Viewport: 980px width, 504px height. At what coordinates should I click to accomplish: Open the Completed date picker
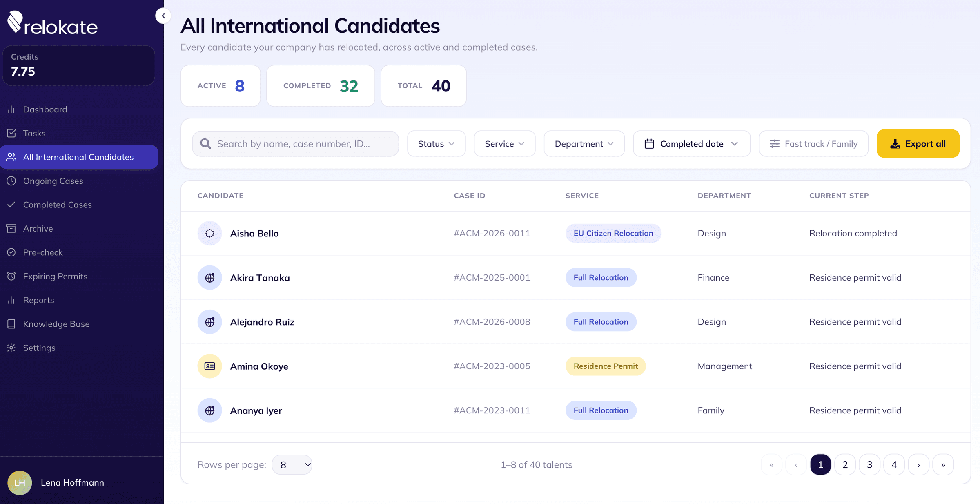click(x=691, y=144)
